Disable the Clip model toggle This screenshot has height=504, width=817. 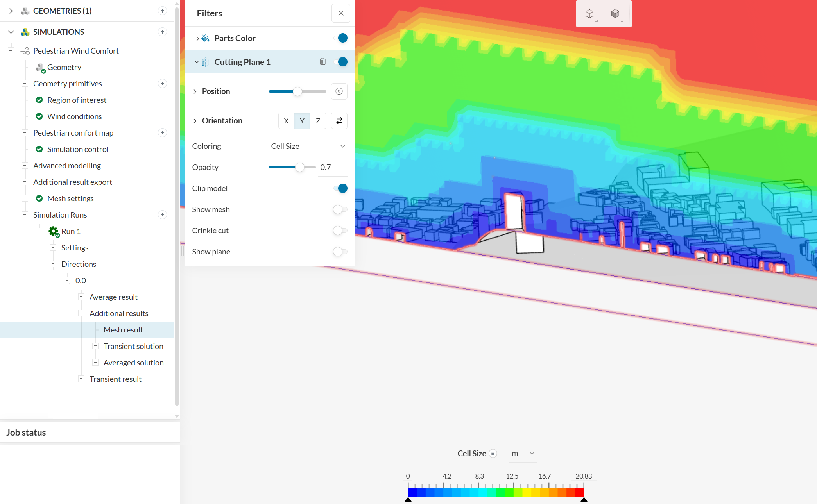(340, 188)
